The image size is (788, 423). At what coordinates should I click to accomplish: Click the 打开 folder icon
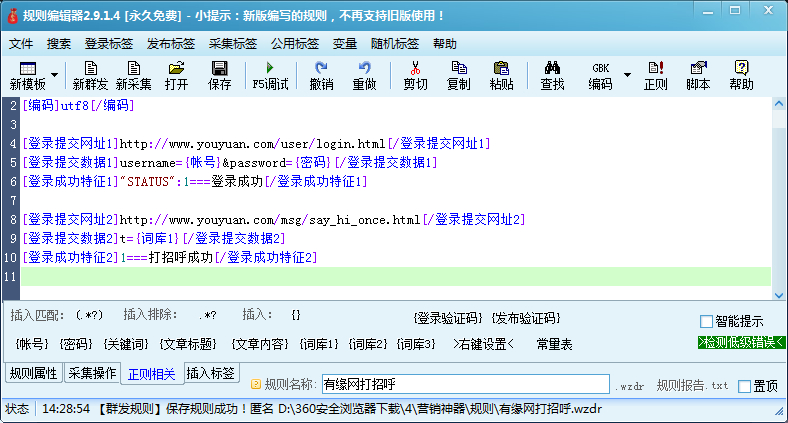(176, 68)
